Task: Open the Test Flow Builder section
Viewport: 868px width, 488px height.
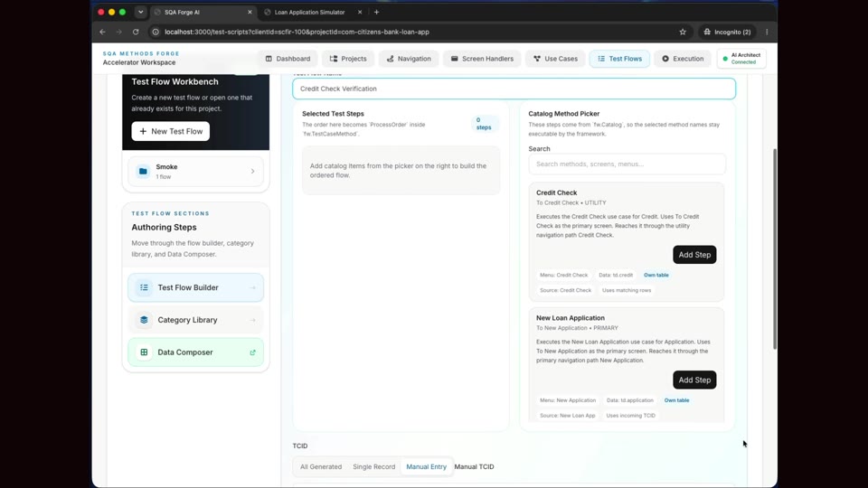Action: (195, 287)
